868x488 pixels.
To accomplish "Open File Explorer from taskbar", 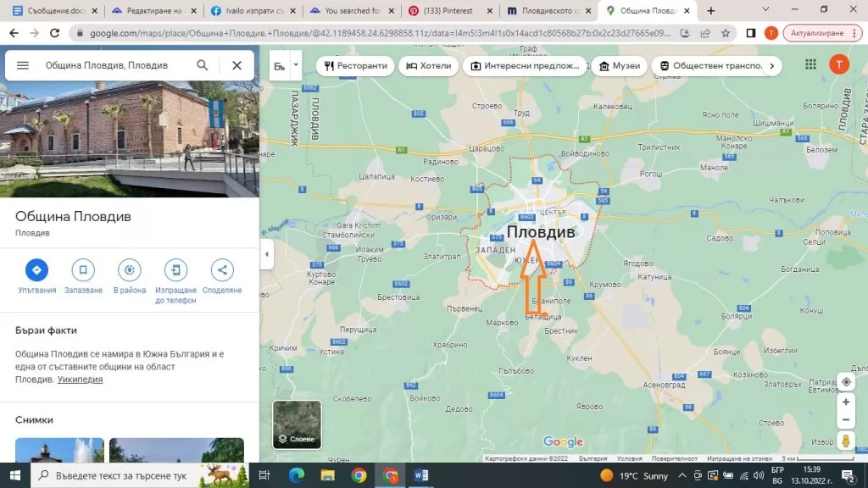I will (x=327, y=475).
